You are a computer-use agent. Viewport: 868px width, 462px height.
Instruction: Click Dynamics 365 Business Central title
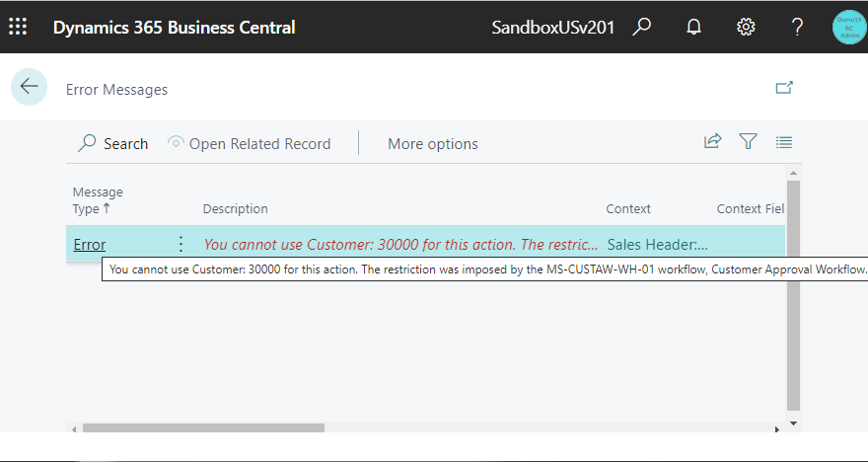point(174,27)
